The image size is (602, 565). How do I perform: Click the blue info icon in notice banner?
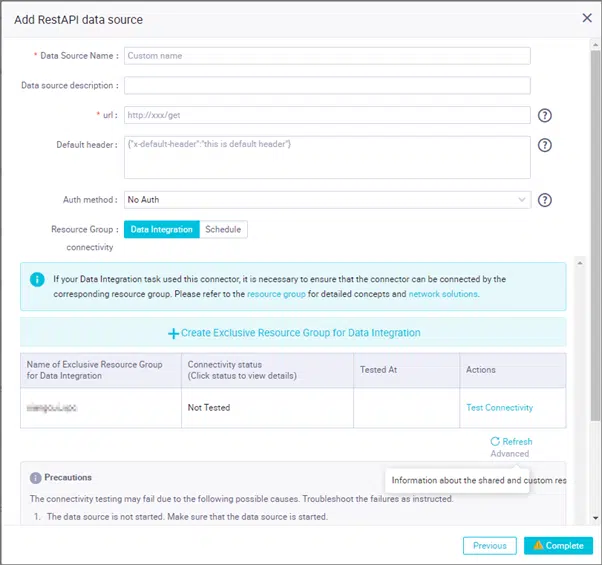(x=37, y=279)
